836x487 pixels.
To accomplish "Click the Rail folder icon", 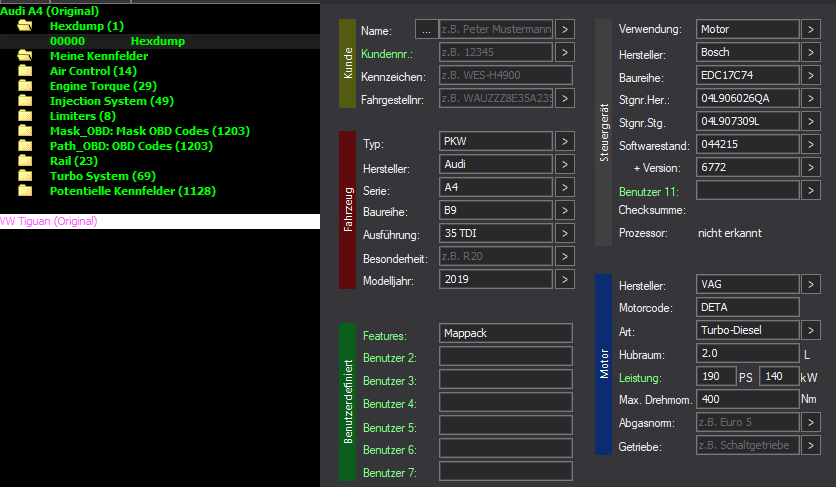I will [25, 161].
